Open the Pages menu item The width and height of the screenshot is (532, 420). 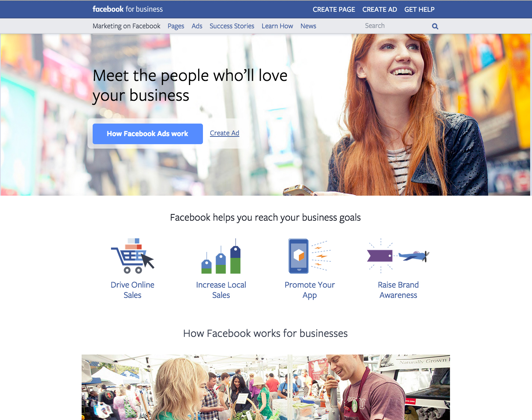pyautogui.click(x=176, y=26)
